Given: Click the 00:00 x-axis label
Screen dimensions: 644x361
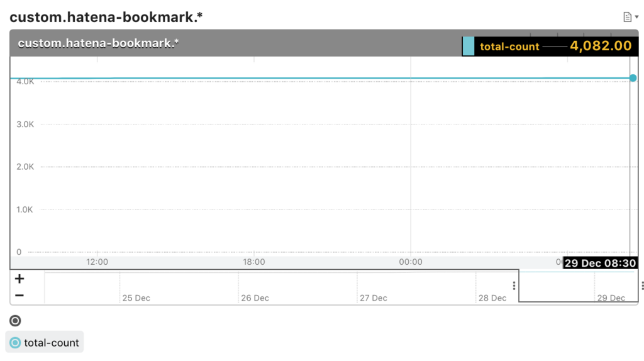Looking at the screenshot, I should [x=411, y=262].
